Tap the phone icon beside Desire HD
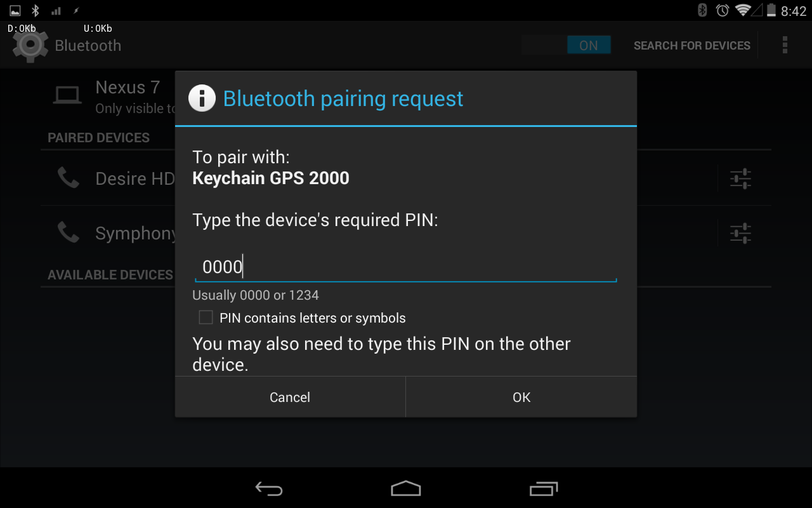The height and width of the screenshot is (508, 812). 69,178
